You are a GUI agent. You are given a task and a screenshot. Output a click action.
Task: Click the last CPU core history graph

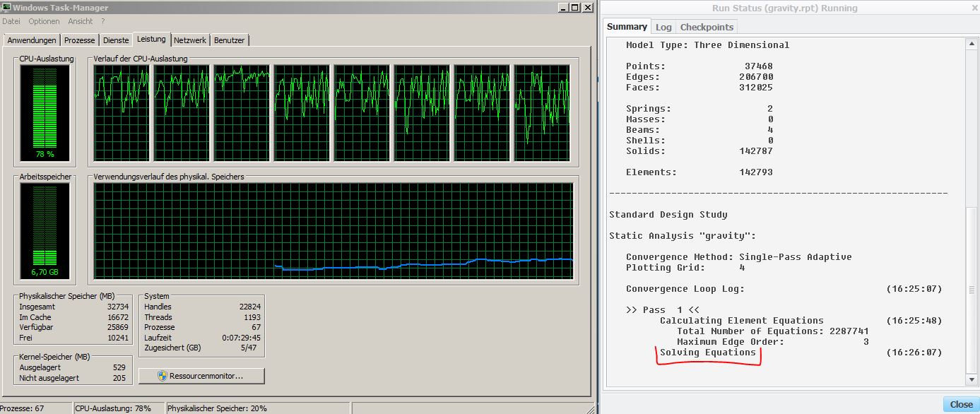pyautogui.click(x=542, y=113)
